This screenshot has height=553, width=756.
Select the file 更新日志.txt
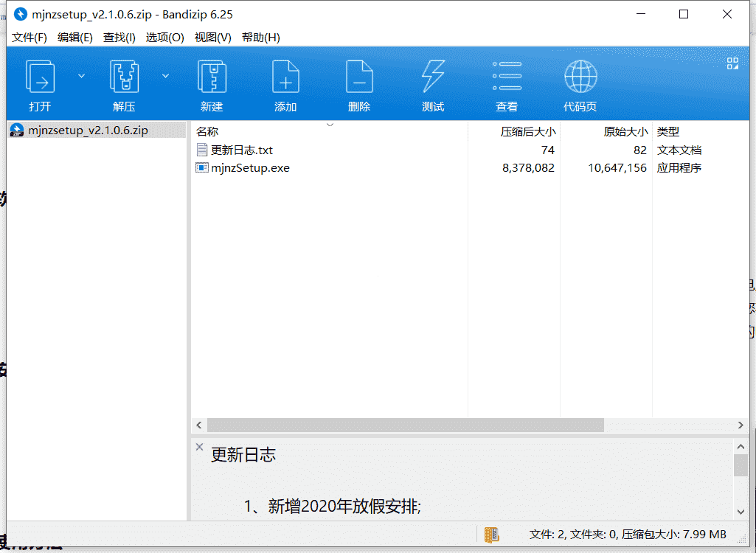click(x=242, y=150)
